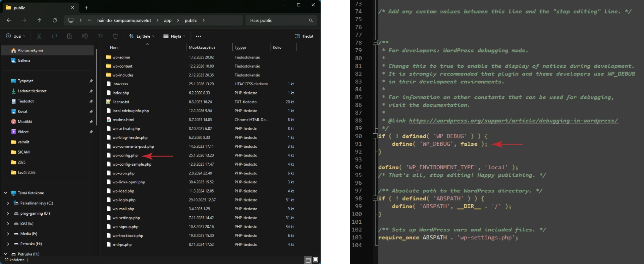Collapse code fold at line 90

[x=375, y=136]
